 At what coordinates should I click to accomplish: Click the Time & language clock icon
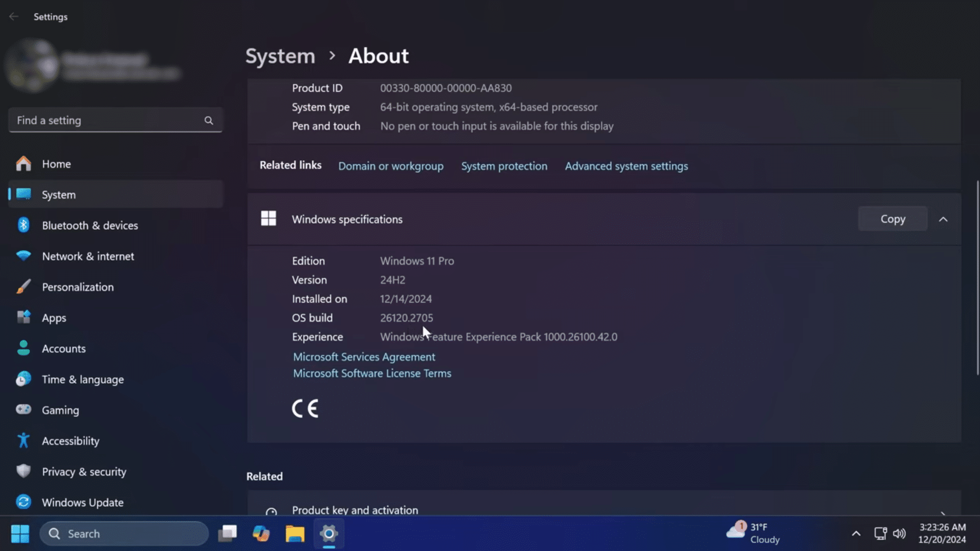coord(23,379)
